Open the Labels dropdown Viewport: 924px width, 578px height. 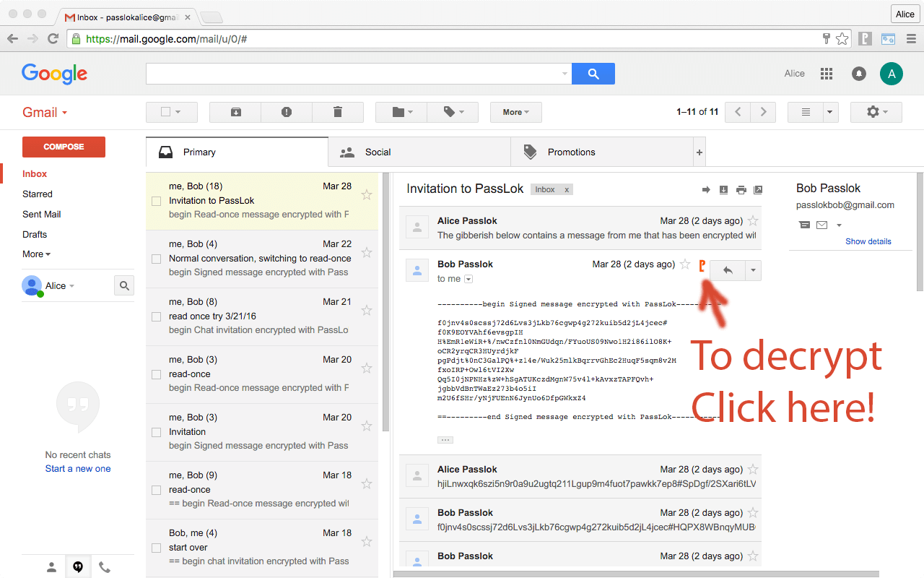[x=453, y=112]
